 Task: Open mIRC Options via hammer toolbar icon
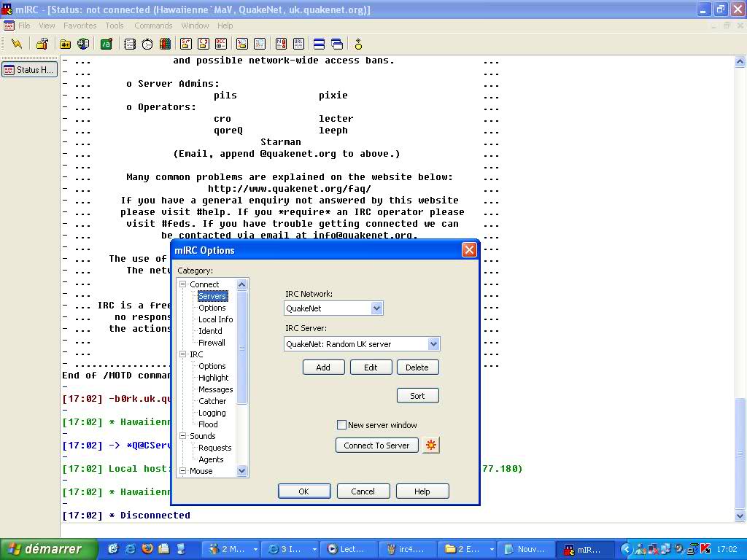coord(42,44)
